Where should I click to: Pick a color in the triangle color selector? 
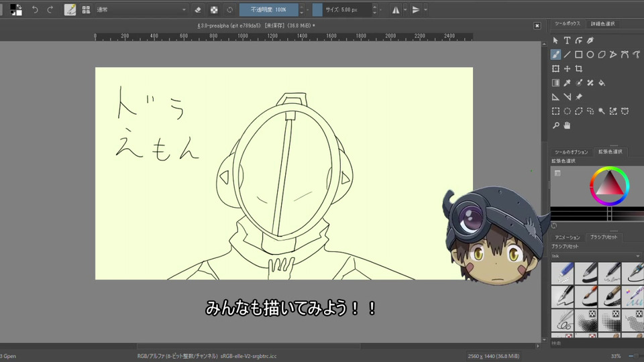click(x=610, y=183)
